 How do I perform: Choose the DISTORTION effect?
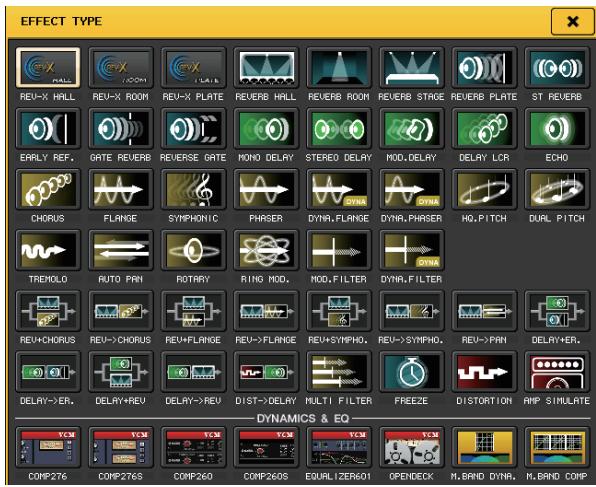pos(484,372)
